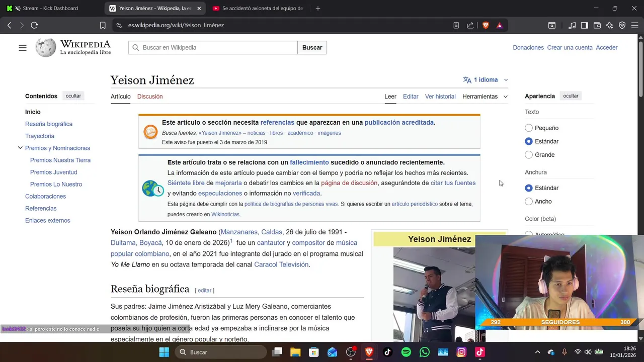Open the Caracol Televisión link
644x362 pixels.
pos(281,264)
